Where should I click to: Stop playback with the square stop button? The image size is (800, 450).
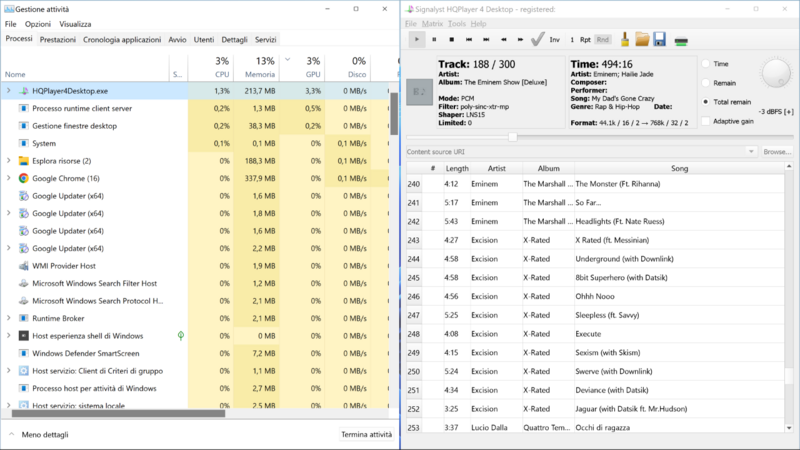(x=452, y=39)
